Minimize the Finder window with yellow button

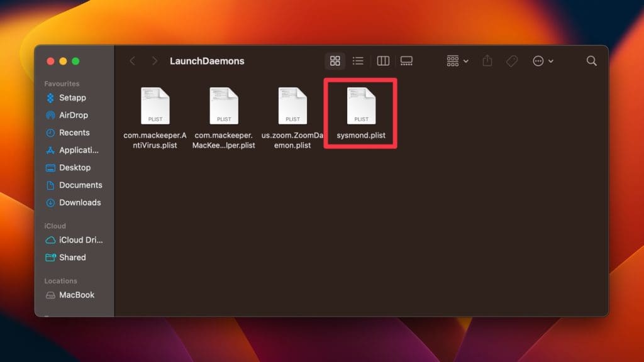[x=63, y=61]
